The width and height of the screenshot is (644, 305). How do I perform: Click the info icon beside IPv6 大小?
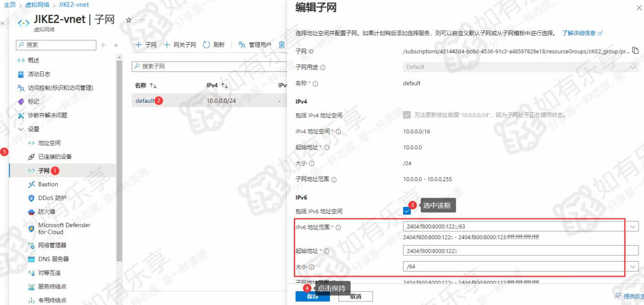311,267
